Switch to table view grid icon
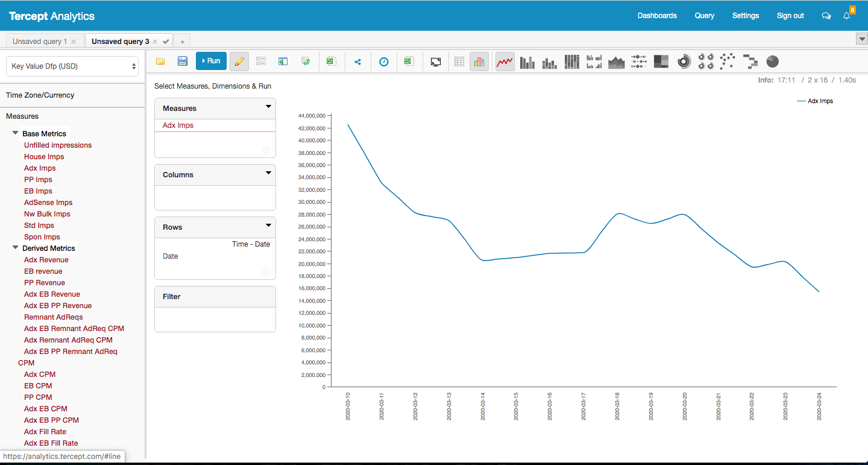Viewport: 868px width, 465px height. pyautogui.click(x=459, y=62)
